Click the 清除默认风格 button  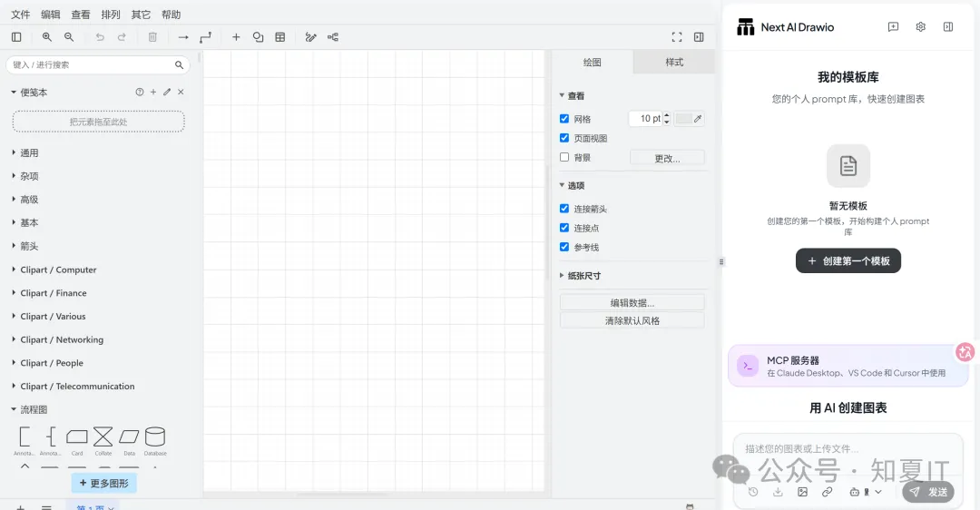tap(632, 320)
